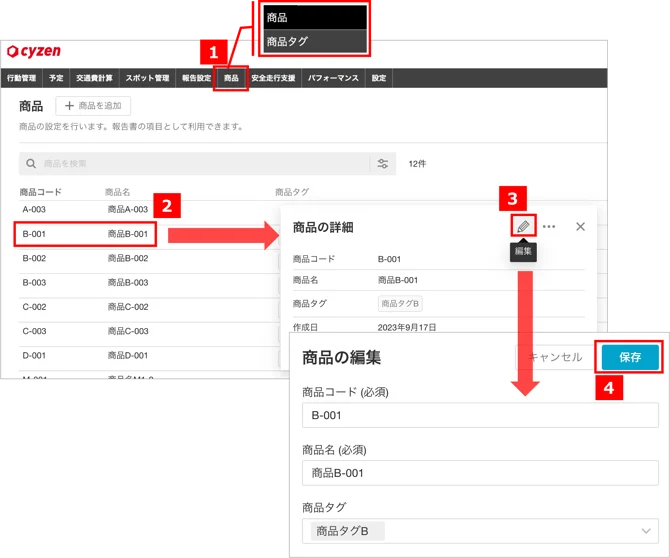
Task: Click the search magnifier icon
Action: pyautogui.click(x=31, y=164)
